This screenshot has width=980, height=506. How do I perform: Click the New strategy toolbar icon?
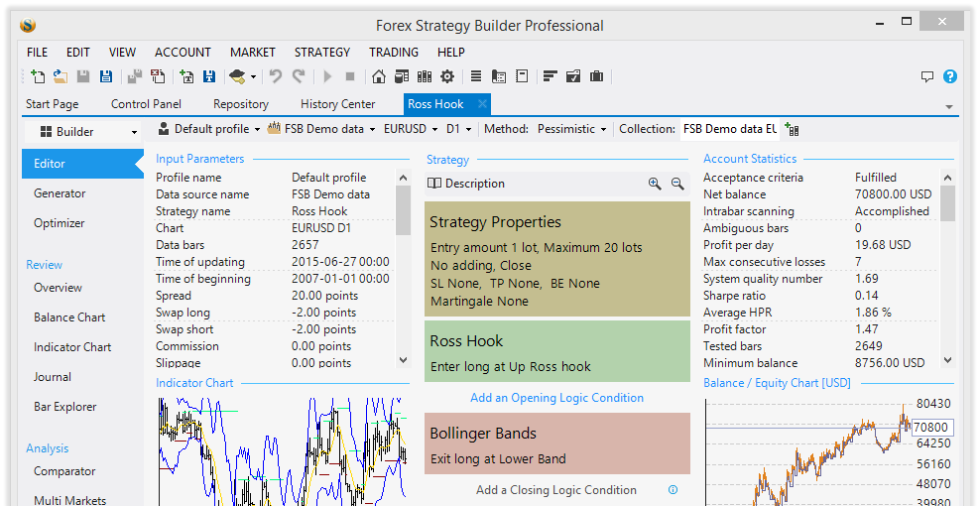coord(38,76)
